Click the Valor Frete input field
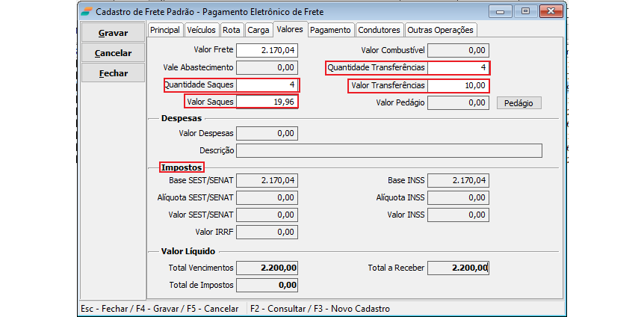644x317 pixels. tap(267, 50)
